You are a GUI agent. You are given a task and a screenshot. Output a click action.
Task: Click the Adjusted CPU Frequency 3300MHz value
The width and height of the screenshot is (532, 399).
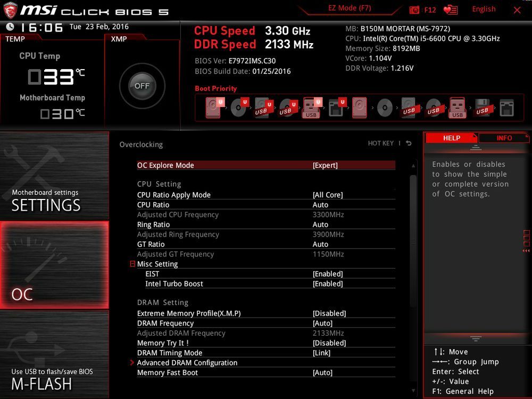(328, 214)
